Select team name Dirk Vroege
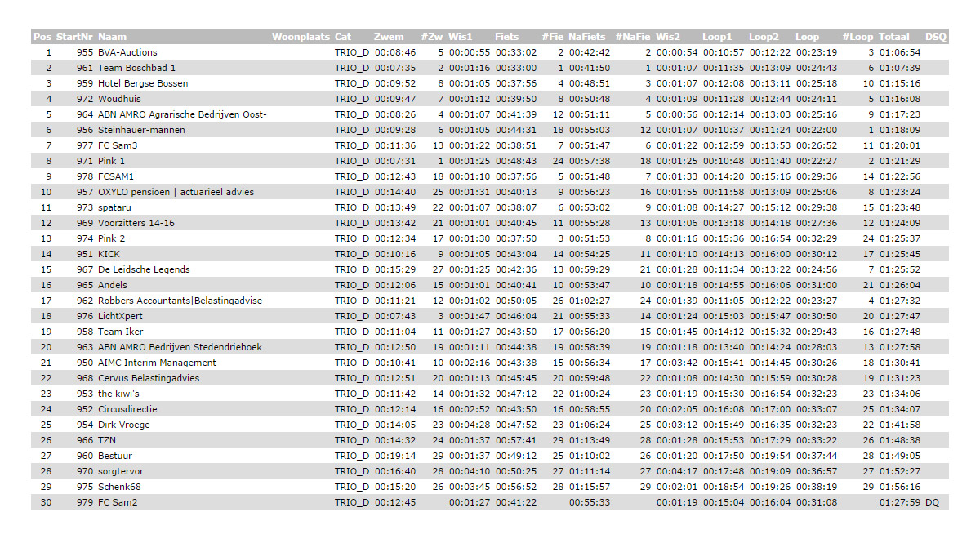Screen dimensions: 980x539 123,425
